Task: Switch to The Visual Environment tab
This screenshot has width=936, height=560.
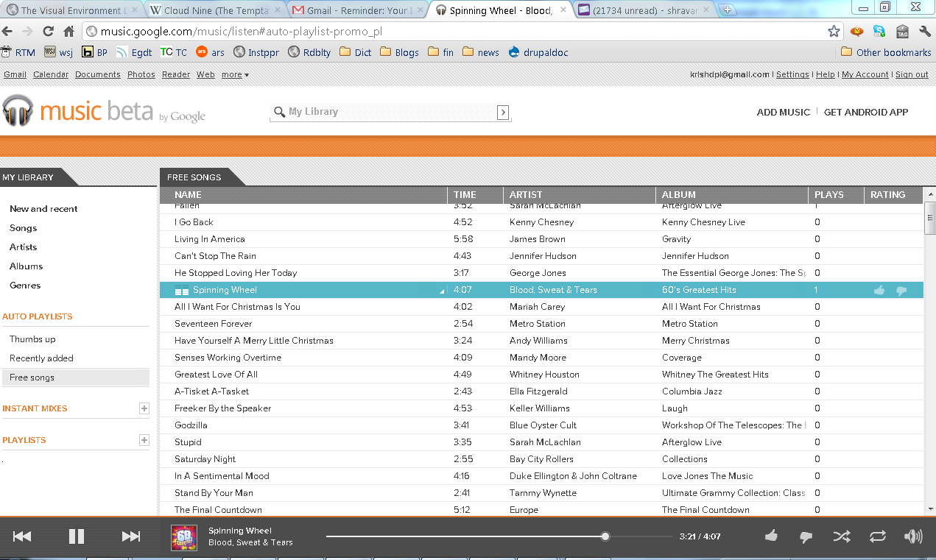Action: click(71, 10)
